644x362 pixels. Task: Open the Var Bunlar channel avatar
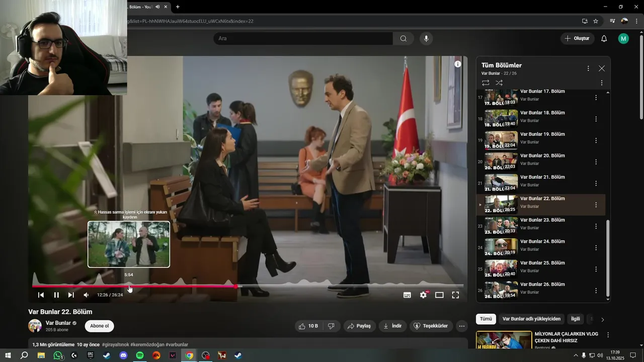point(35,326)
